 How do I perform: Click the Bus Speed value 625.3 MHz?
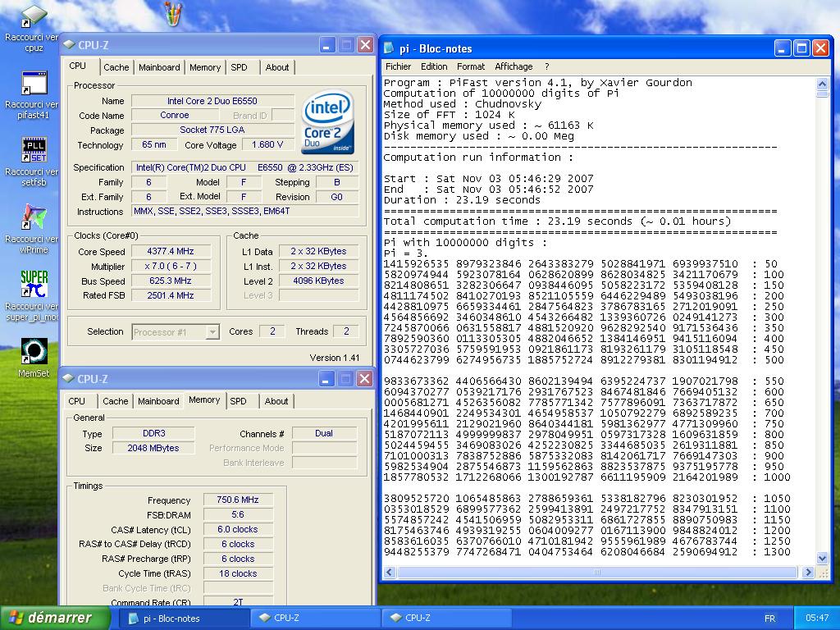click(171, 281)
